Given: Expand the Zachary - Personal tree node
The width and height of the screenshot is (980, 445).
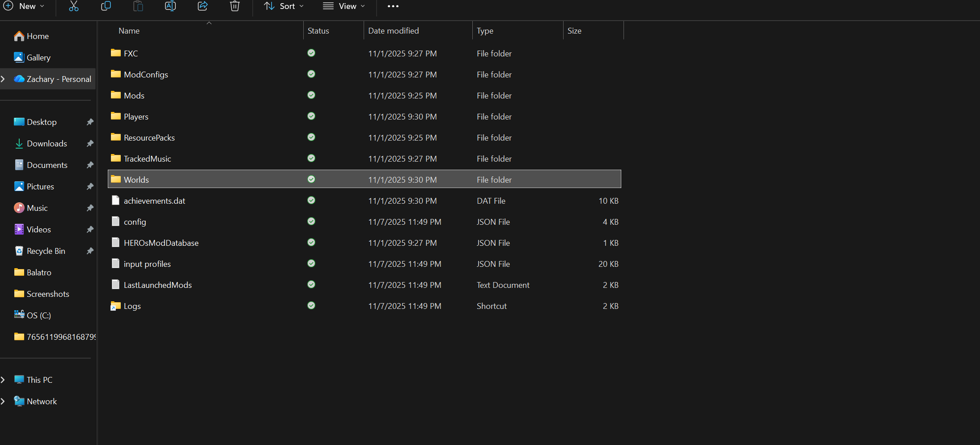Looking at the screenshot, I should [3, 79].
